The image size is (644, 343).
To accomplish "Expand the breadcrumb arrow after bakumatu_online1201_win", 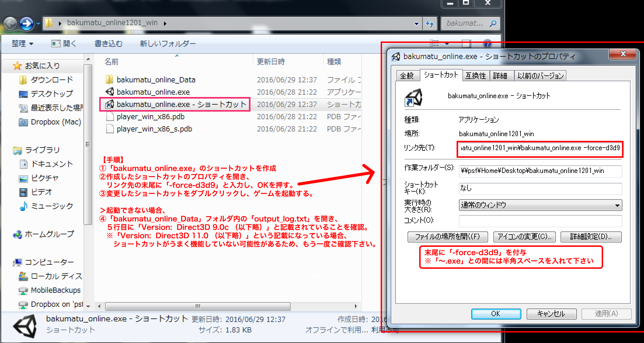I will pyautogui.click(x=165, y=23).
